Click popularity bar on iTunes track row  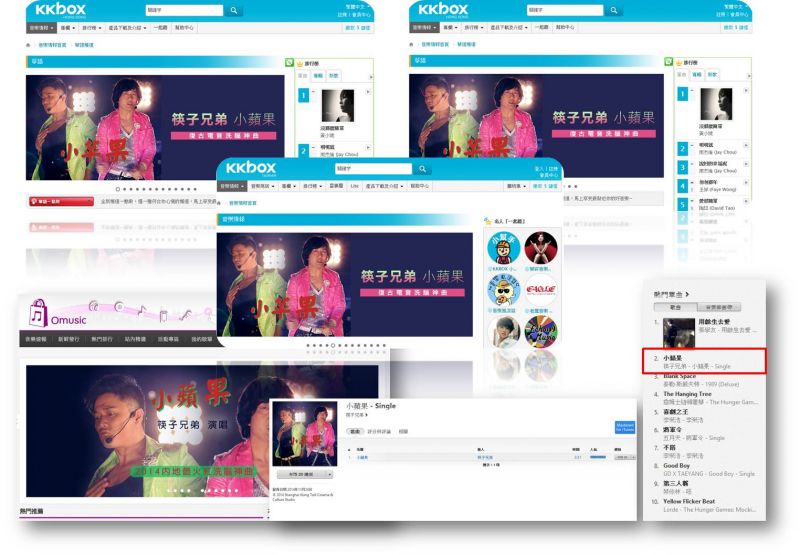(597, 457)
